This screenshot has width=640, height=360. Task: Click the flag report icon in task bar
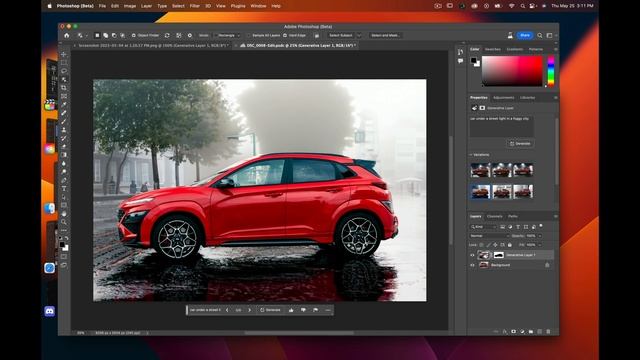coord(316,310)
